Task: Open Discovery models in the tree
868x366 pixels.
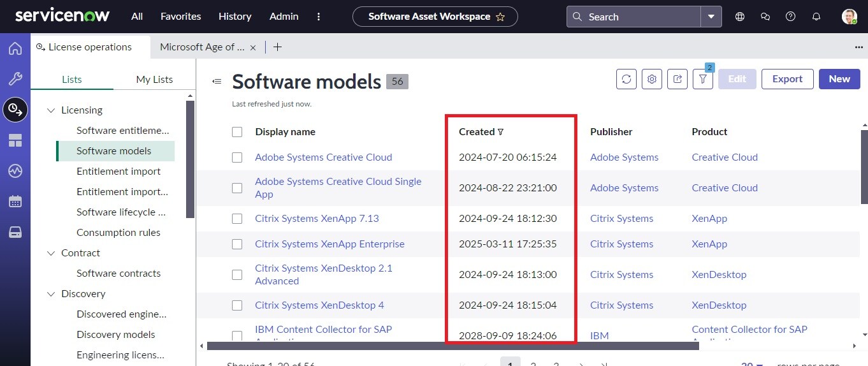Action: coord(116,335)
